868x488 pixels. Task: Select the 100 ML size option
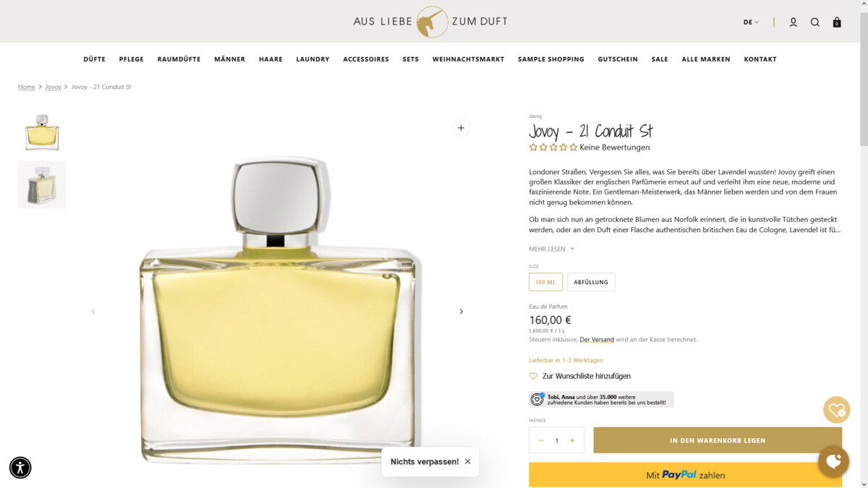(545, 282)
